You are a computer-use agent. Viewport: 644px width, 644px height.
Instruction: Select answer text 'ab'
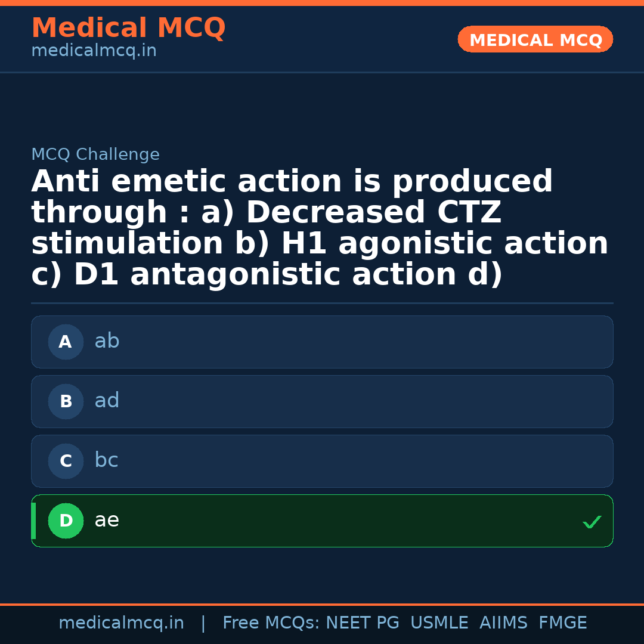107,341
